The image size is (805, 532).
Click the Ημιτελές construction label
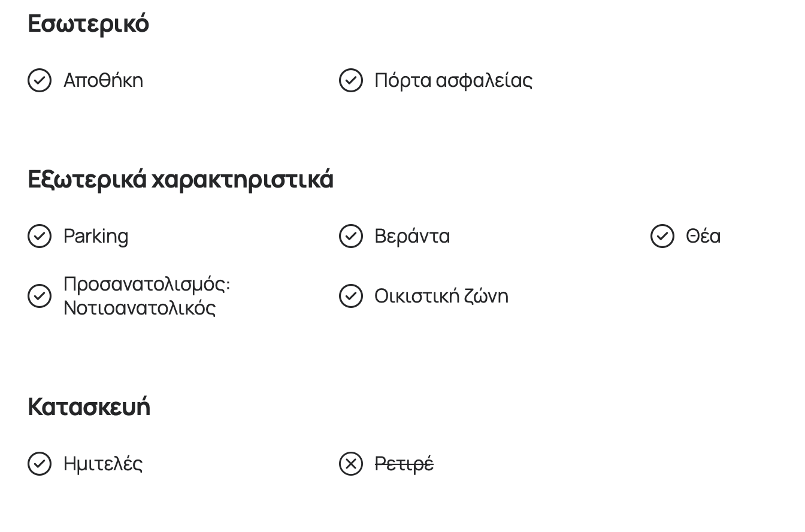103,464
